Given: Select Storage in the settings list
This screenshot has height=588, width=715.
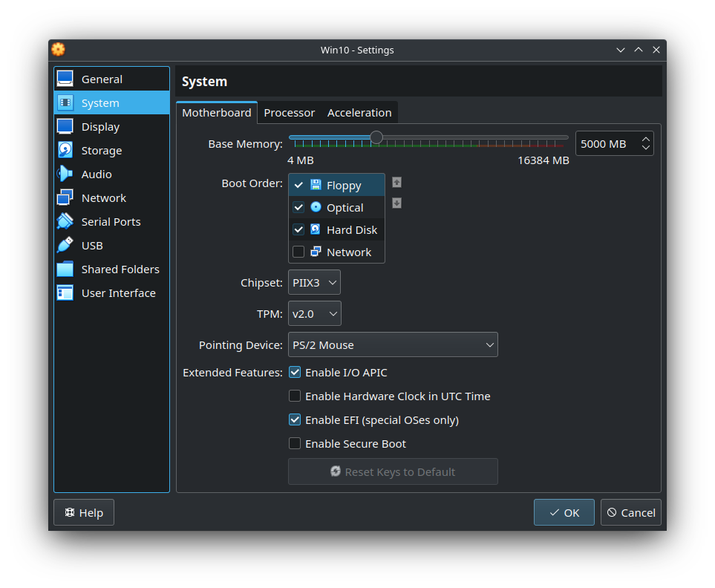Looking at the screenshot, I should (x=111, y=150).
